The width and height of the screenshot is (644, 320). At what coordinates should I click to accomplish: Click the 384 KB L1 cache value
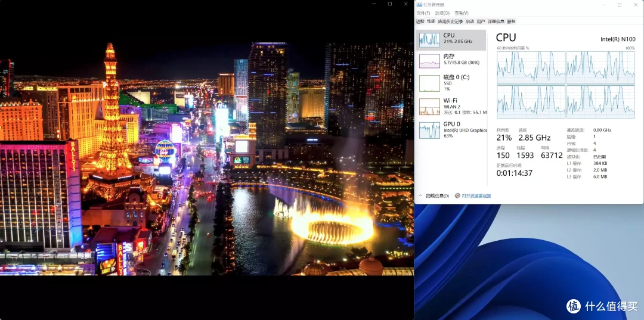tap(600, 163)
